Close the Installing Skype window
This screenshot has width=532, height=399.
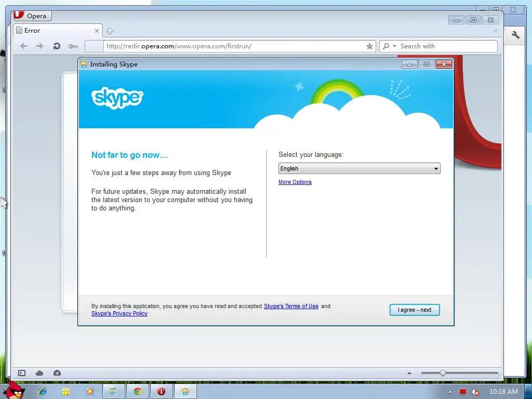click(444, 64)
